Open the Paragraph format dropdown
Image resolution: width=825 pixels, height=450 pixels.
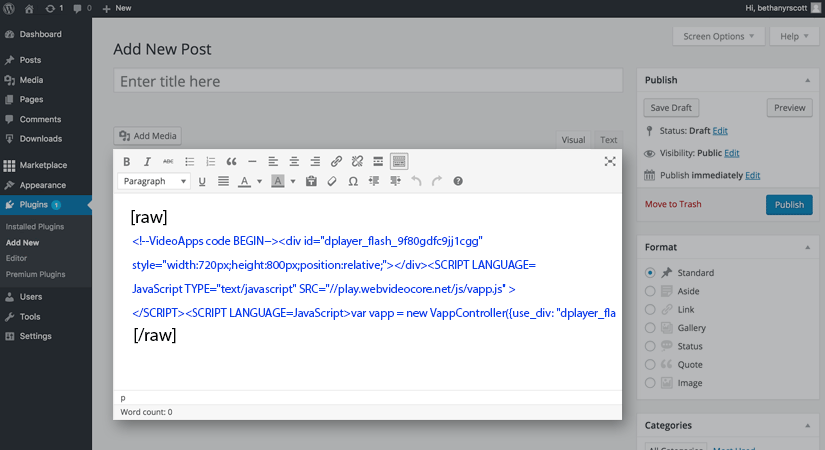[154, 181]
